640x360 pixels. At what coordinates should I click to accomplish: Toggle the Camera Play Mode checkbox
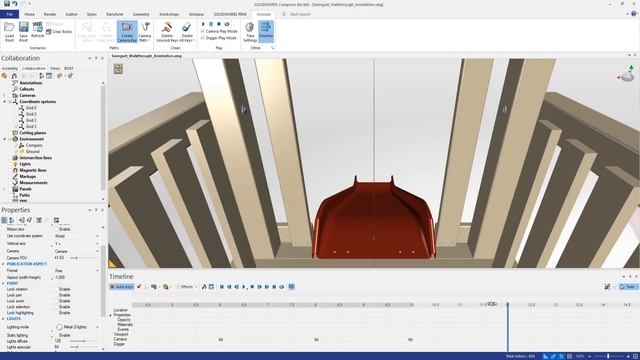click(203, 31)
